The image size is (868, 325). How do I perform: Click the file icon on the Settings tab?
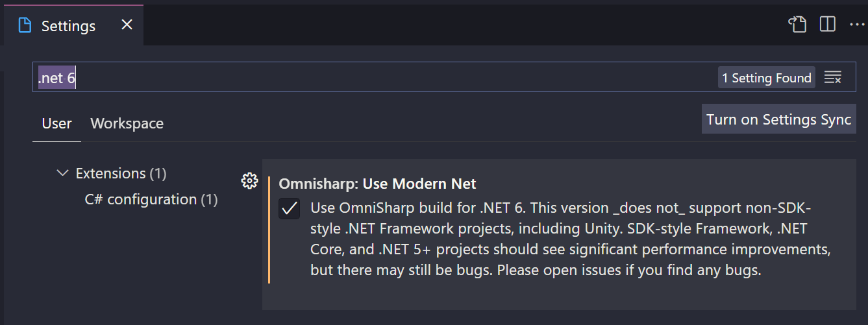(x=25, y=25)
